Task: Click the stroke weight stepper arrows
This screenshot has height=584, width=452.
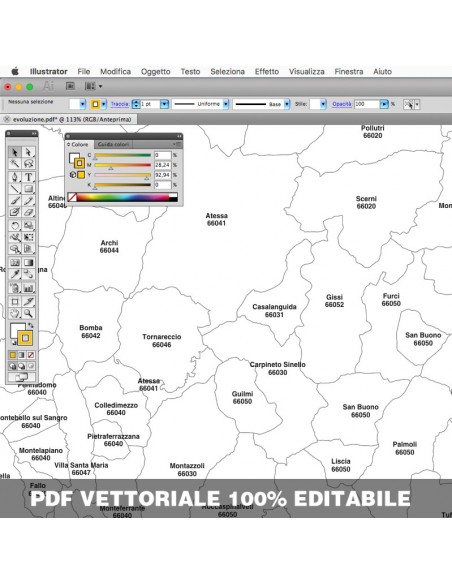Action: tap(136, 104)
